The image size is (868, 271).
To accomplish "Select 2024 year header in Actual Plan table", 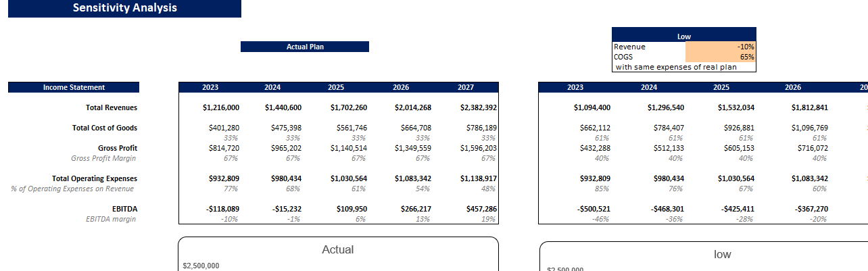I will pos(272,87).
